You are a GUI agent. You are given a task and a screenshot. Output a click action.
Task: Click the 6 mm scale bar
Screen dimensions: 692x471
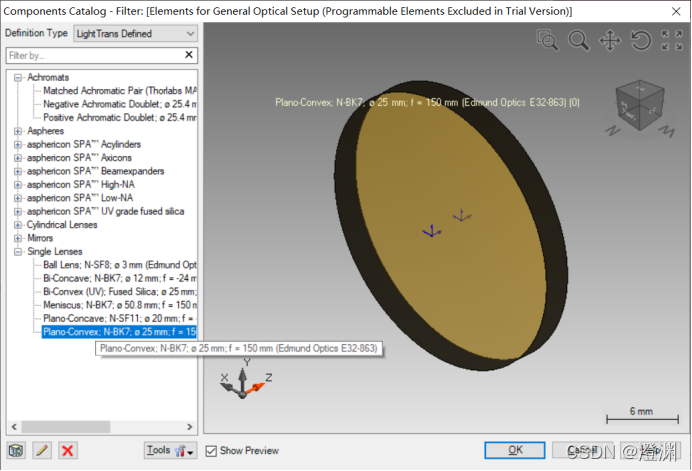(x=642, y=416)
